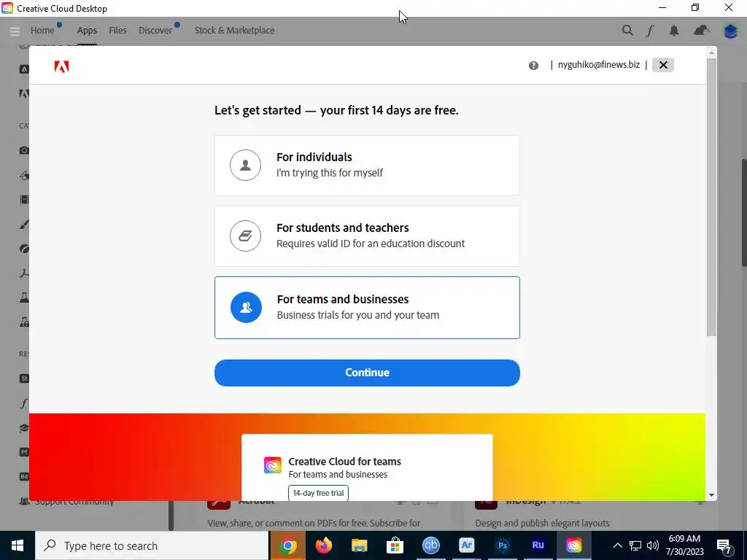Screen dimensions: 747x560
Task: Open Adobe Aero from the taskbar
Action: [x=466, y=545]
